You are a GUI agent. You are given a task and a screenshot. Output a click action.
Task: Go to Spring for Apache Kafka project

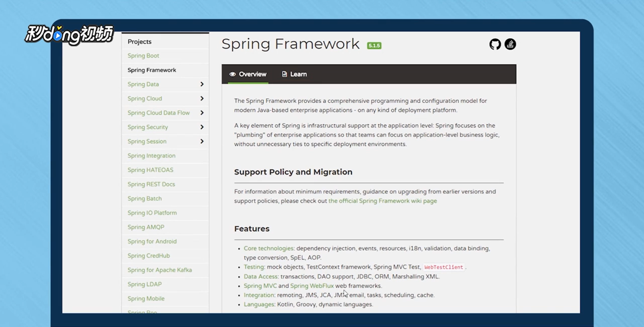coord(160,270)
